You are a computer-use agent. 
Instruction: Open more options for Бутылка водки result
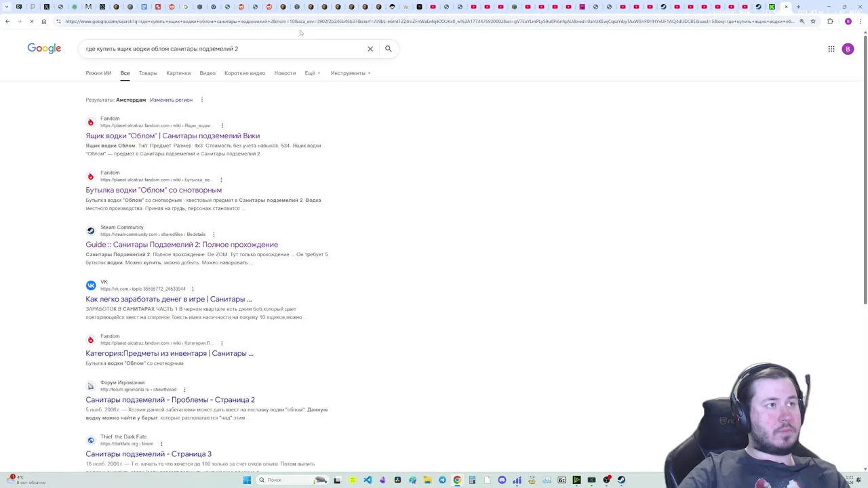point(221,180)
